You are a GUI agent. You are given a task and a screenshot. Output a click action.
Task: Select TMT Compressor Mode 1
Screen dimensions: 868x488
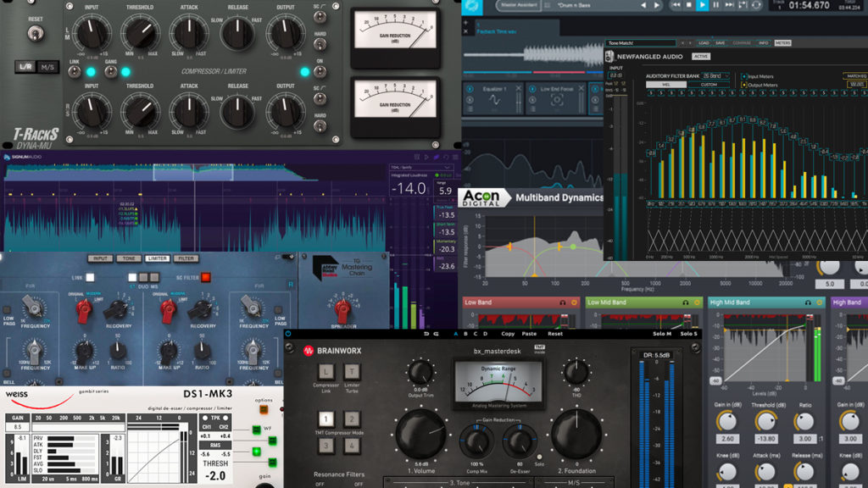(x=325, y=419)
